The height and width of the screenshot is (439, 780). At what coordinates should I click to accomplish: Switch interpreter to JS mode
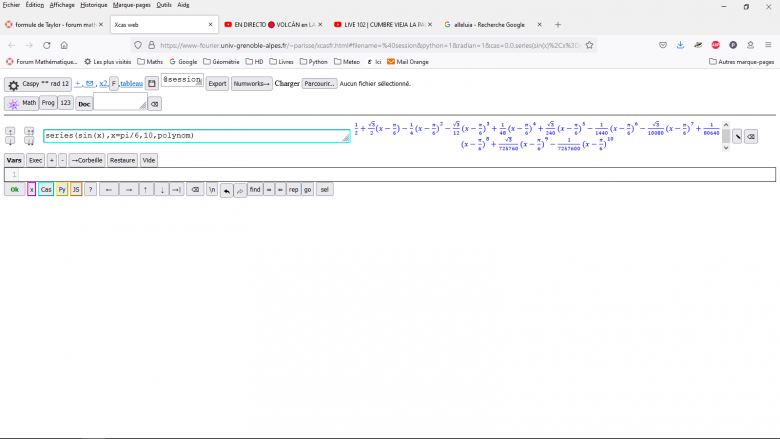76,190
